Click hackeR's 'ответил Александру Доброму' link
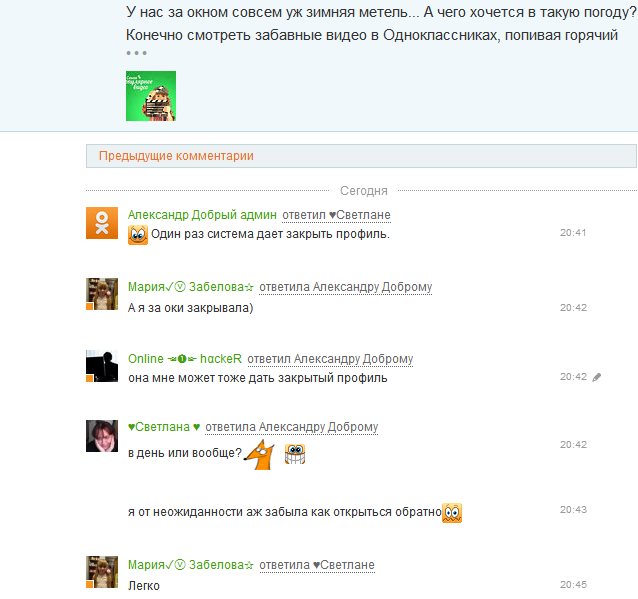This screenshot has height=599, width=638. coord(330,359)
